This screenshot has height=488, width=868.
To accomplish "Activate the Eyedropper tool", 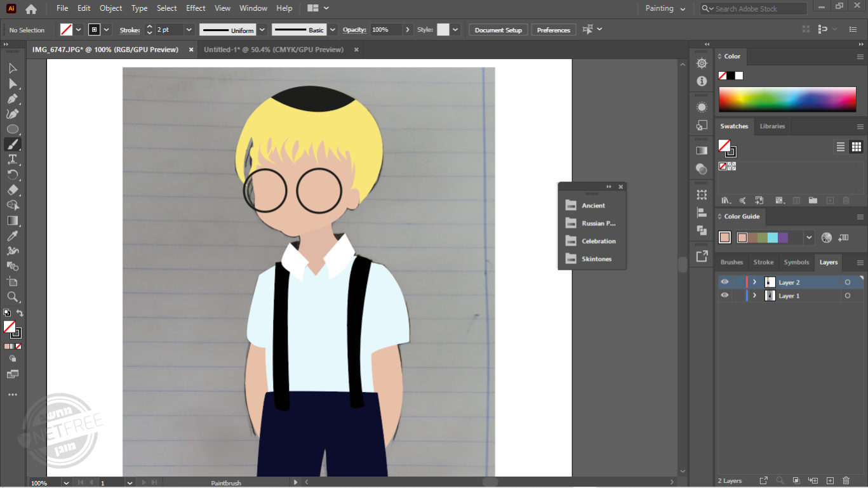I will 12,236.
